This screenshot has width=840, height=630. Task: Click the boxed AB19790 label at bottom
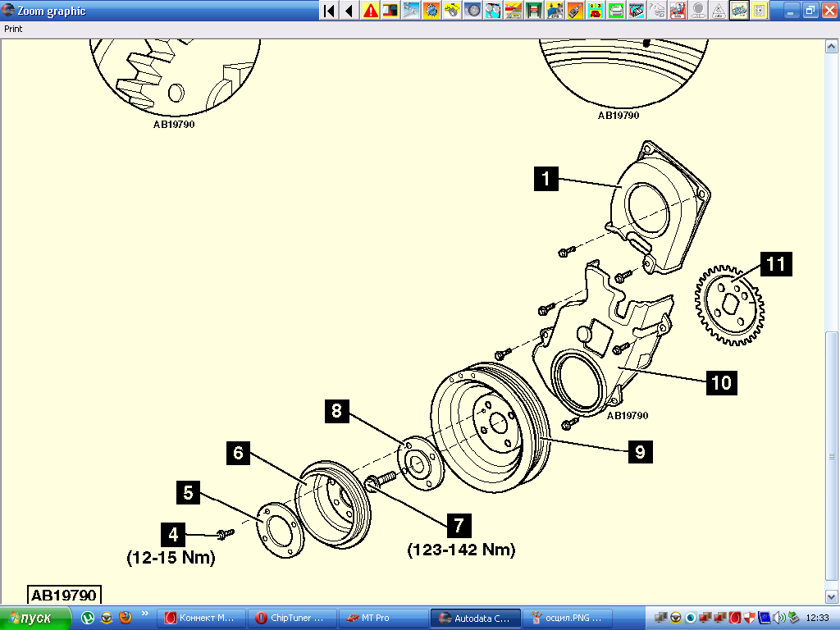pyautogui.click(x=64, y=596)
